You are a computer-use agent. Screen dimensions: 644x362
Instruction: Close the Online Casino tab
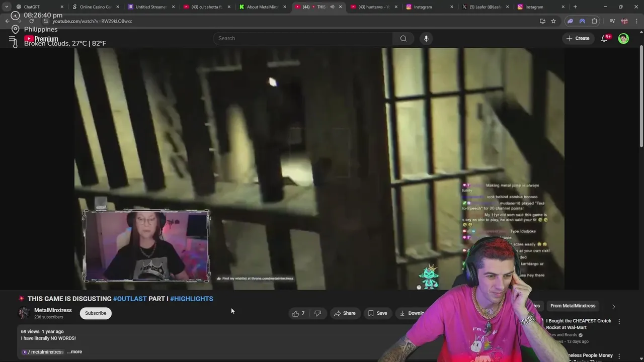(x=118, y=7)
